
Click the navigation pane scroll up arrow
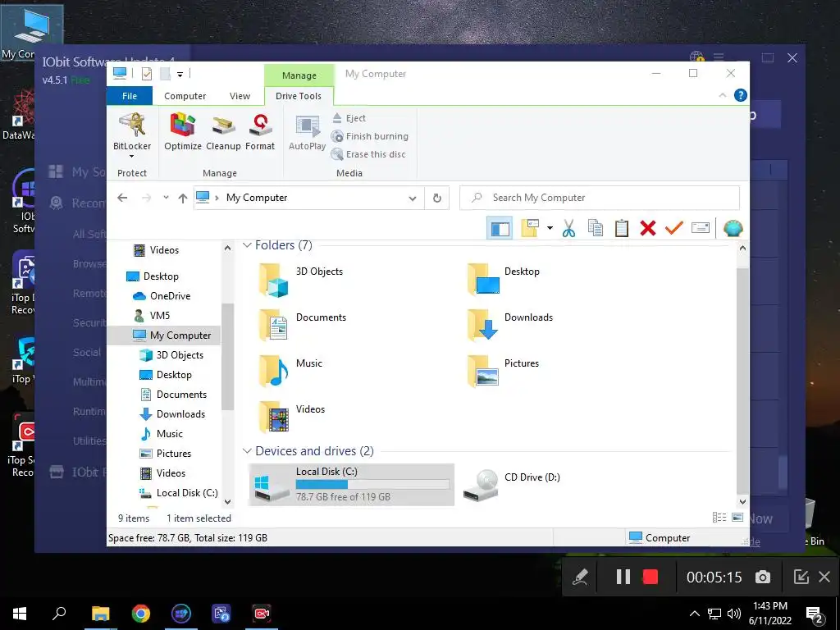[228, 248]
